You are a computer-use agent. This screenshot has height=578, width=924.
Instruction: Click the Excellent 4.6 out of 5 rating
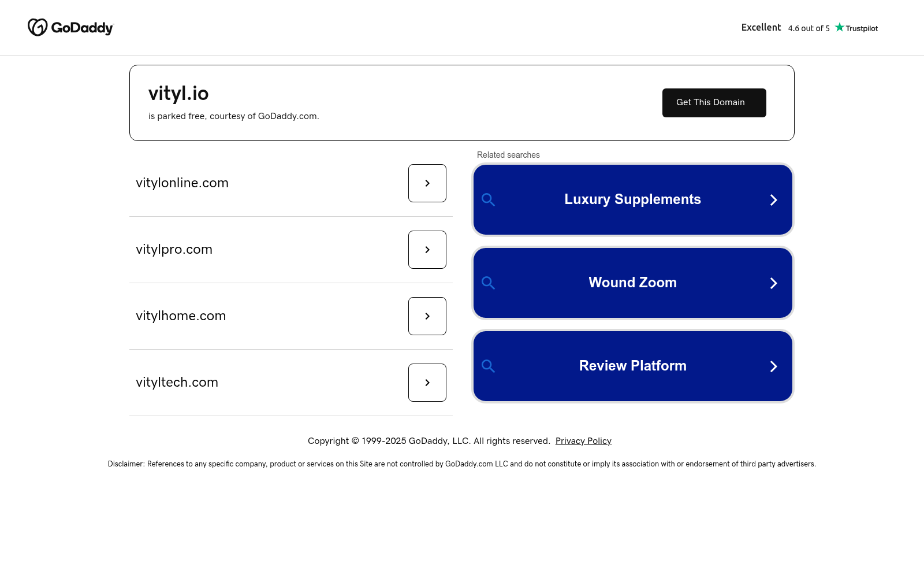pos(785,28)
